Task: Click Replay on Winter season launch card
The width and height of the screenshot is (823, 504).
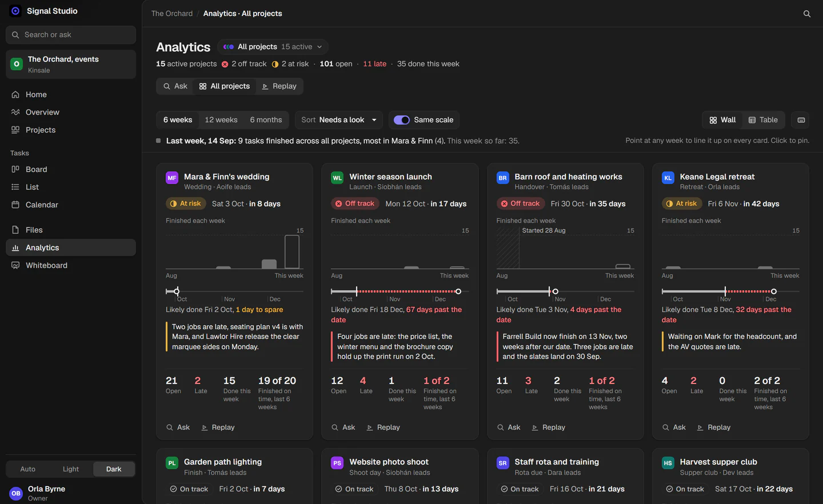Action: click(383, 427)
